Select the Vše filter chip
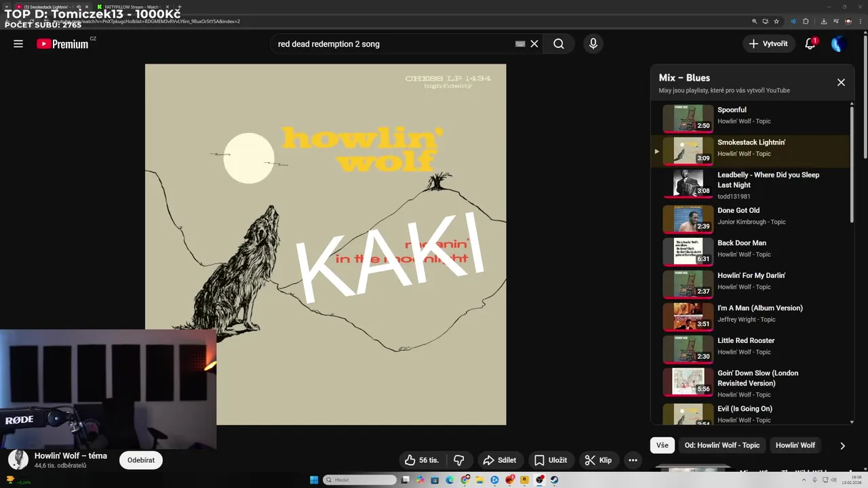The height and width of the screenshot is (488, 868). [662, 445]
